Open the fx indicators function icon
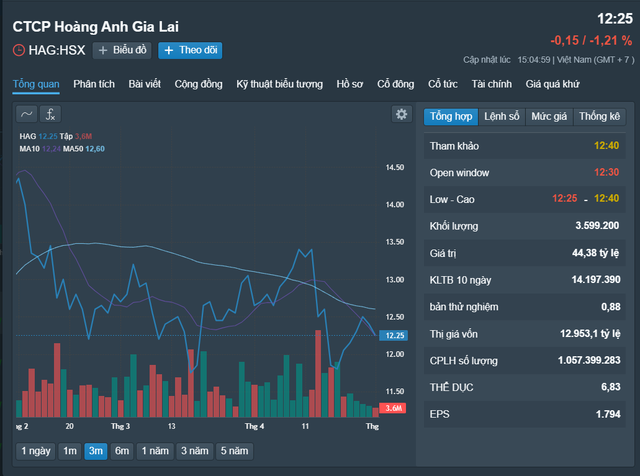Viewport: 640px width, 476px height. pyautogui.click(x=50, y=114)
